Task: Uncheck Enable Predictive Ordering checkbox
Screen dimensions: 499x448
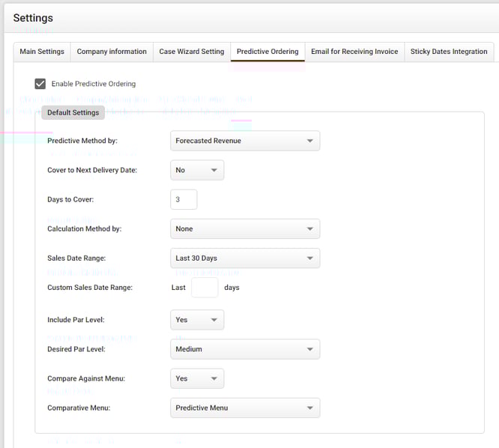Action: point(40,84)
